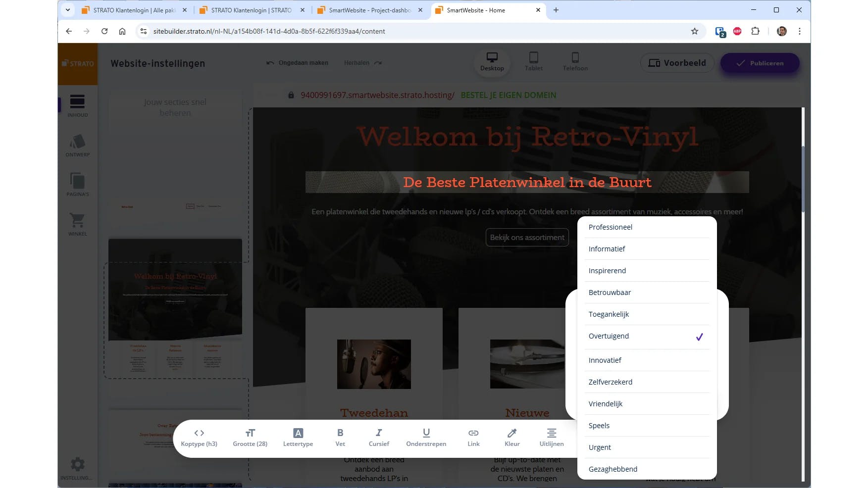Open the Kleur text color tool
This screenshot has width=868, height=488.
point(512,438)
